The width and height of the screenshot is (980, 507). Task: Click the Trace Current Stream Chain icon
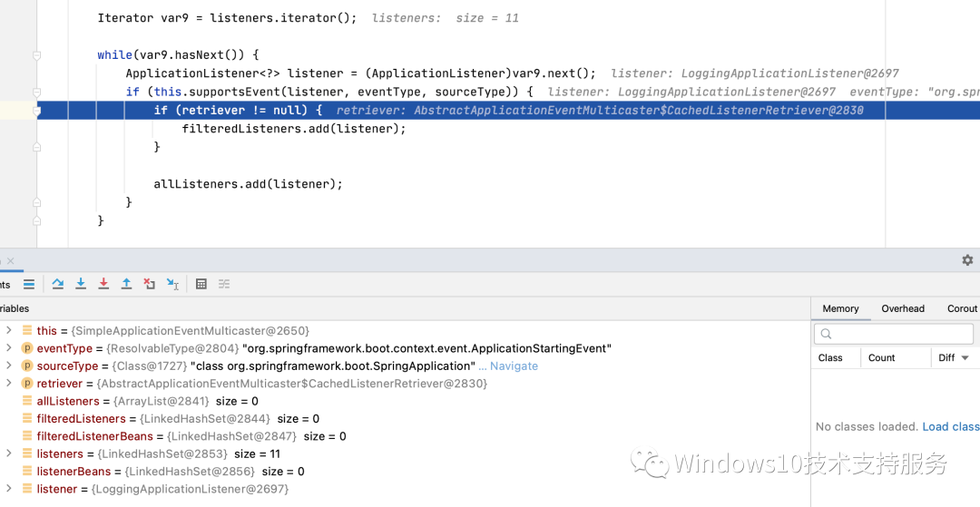(x=224, y=284)
